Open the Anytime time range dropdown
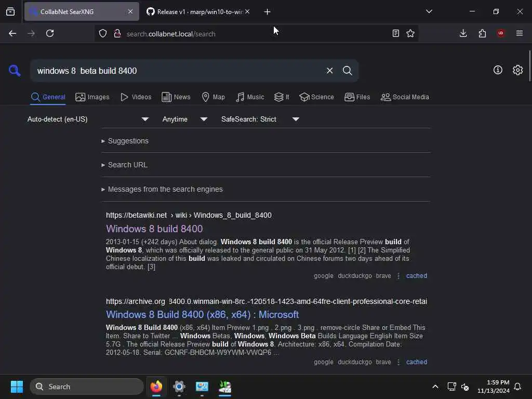 click(184, 119)
